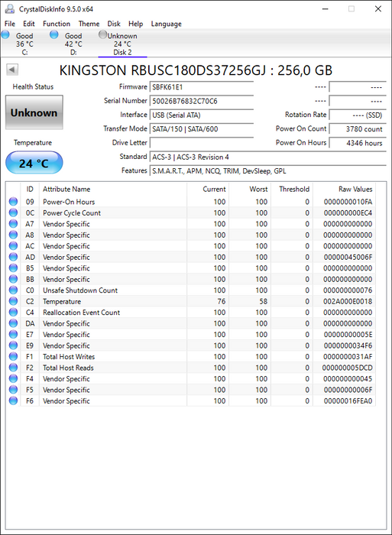This screenshot has height=535, width=392.
Task: Click the Transfer Mode field
Action: (x=201, y=129)
